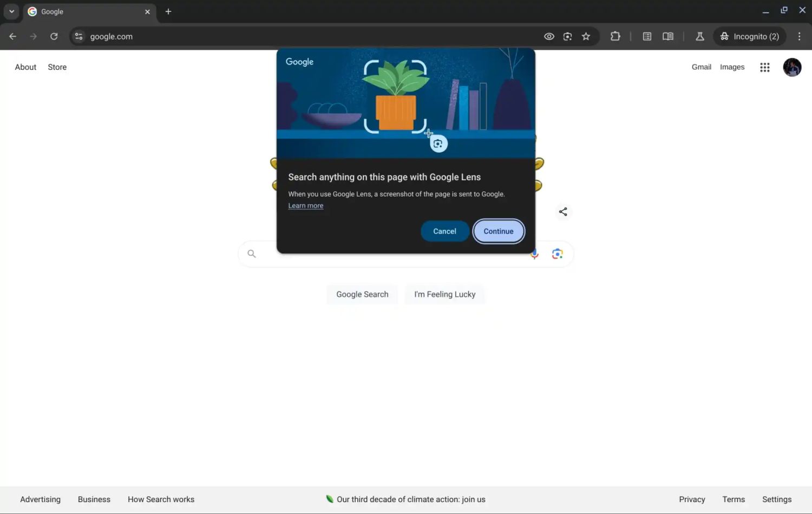812x514 pixels.
Task: Open the Google account profile picture
Action: point(792,67)
